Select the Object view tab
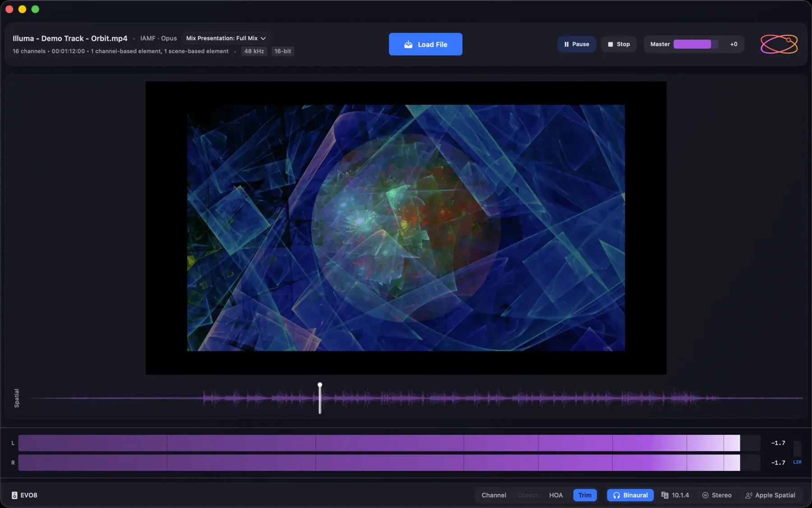This screenshot has width=812, height=508. click(527, 495)
